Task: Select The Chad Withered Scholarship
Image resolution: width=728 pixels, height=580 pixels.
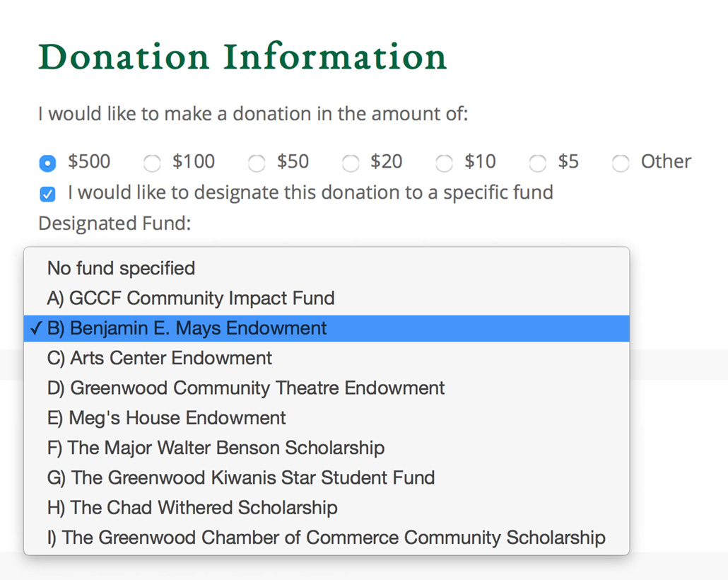Action: [x=327, y=508]
